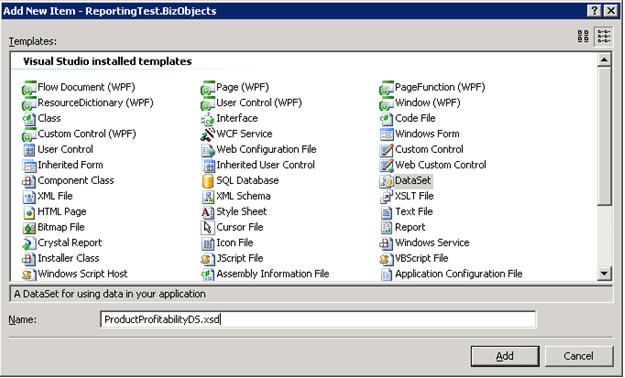Pick the Icon File template icon
Viewport: 625px width, 378px height.
pyautogui.click(x=208, y=243)
